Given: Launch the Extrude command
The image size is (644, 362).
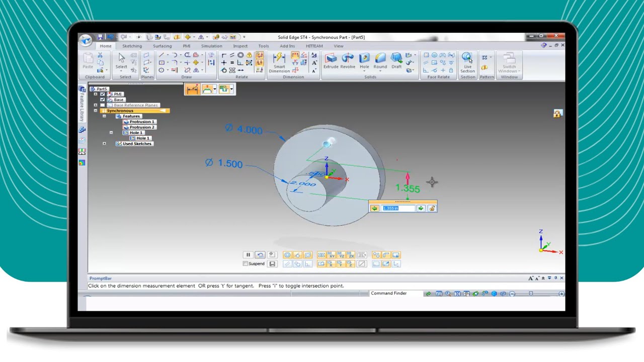Looking at the screenshot, I should tap(331, 60).
